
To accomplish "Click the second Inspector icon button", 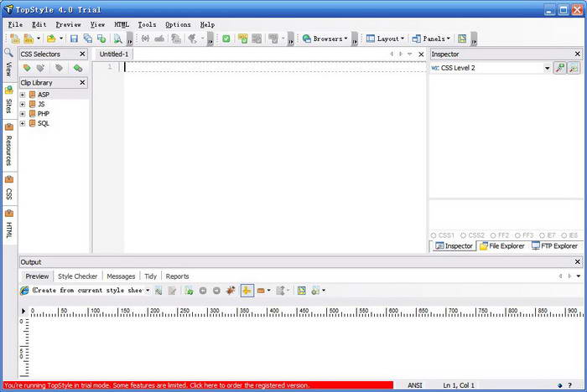I will coord(574,68).
